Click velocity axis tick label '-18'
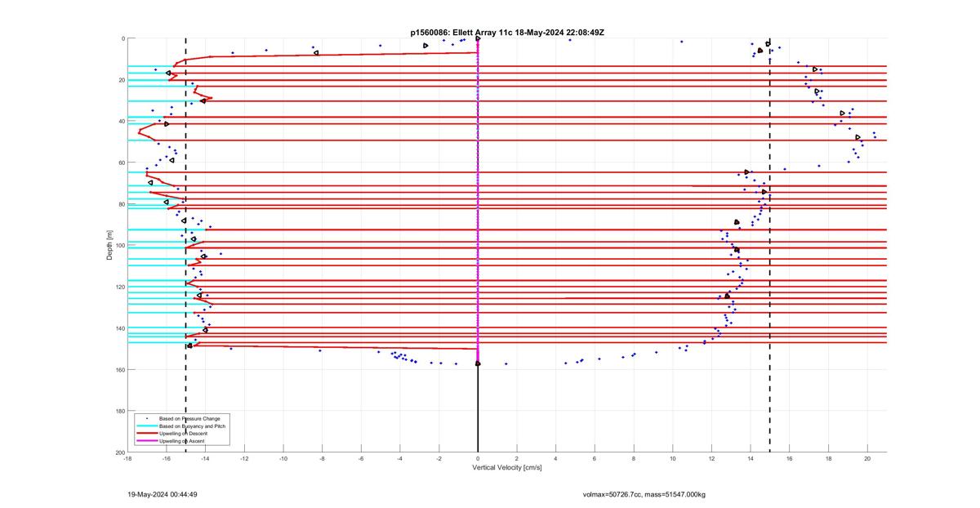980x508 pixels. coord(127,458)
